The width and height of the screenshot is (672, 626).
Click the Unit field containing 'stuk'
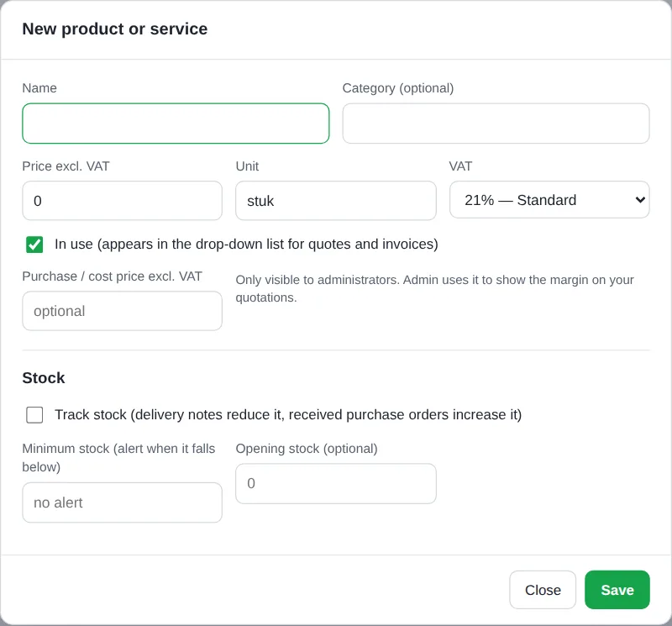(335, 201)
